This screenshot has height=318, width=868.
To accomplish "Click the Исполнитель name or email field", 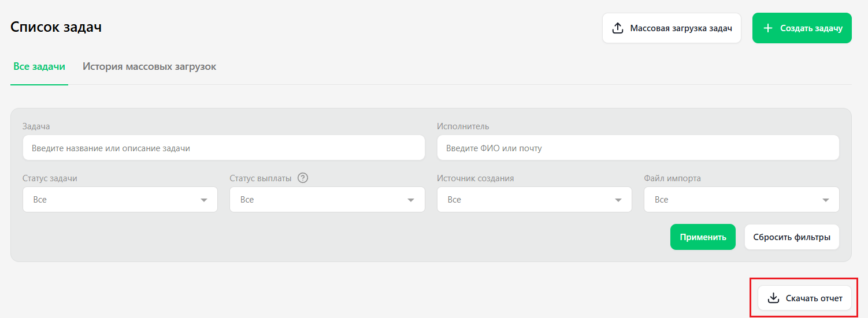I will point(638,148).
